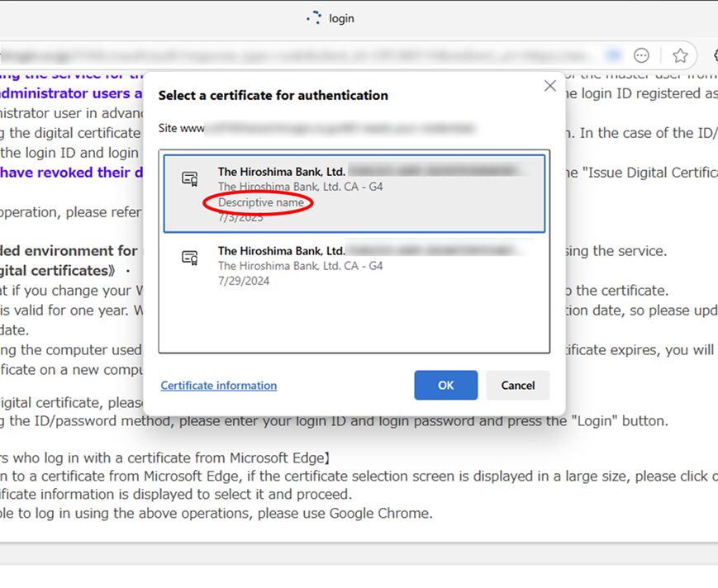Click the login tab title
The height and width of the screenshot is (588, 718).
click(341, 19)
